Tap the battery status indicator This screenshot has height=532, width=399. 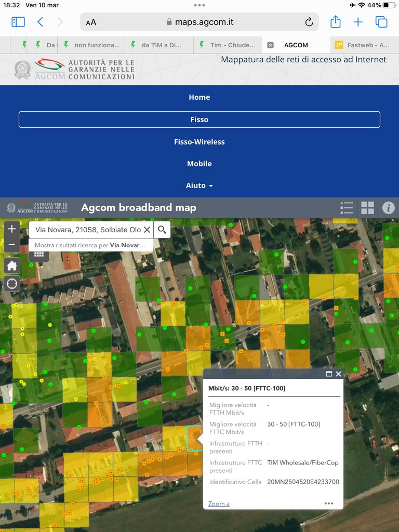click(389, 5)
